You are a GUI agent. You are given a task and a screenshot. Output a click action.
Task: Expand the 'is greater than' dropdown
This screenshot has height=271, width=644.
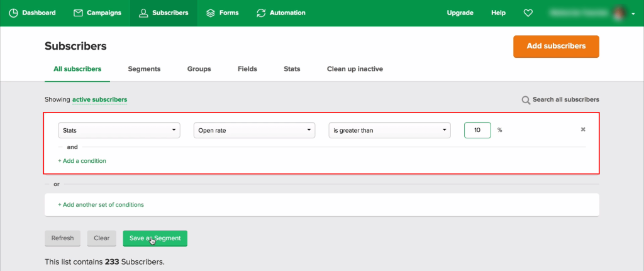pyautogui.click(x=390, y=130)
